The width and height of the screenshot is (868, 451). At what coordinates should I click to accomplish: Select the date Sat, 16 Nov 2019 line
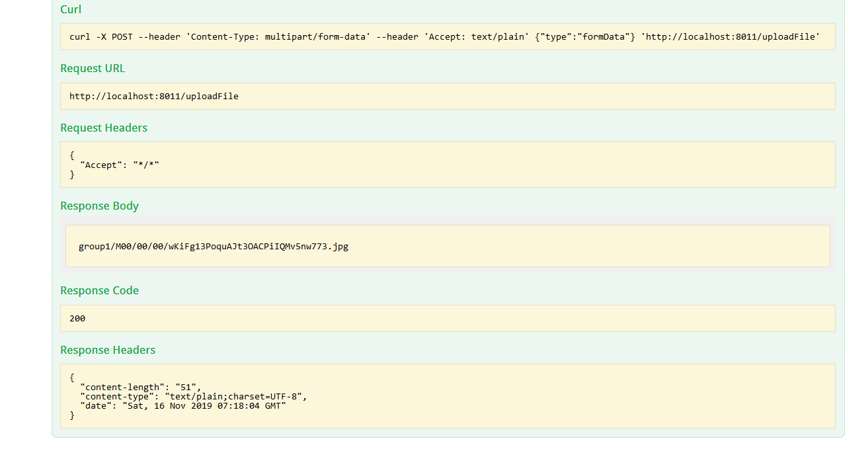pyautogui.click(x=183, y=405)
